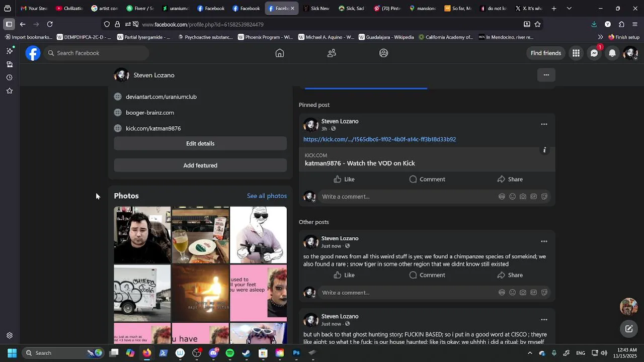Viewport: 644px width, 362px height.
Task: Open the See all photos link
Action: 267,196
